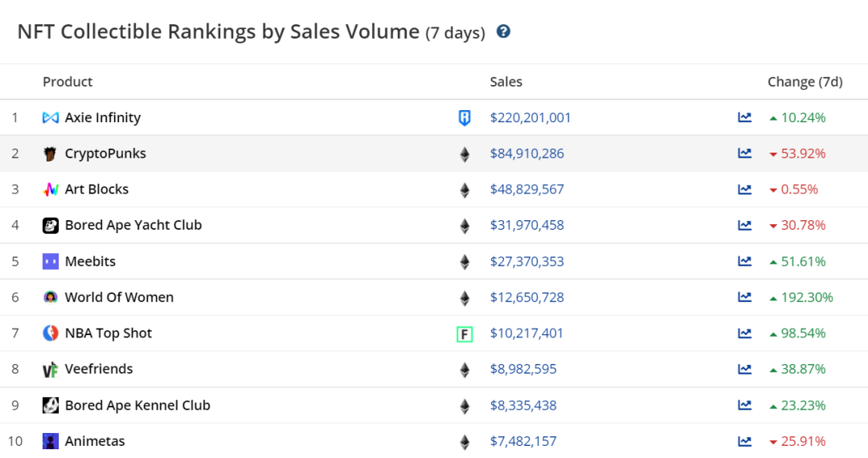Click the $48,829,567 sales figure
The height and width of the screenshot is (458, 868).
(x=527, y=190)
